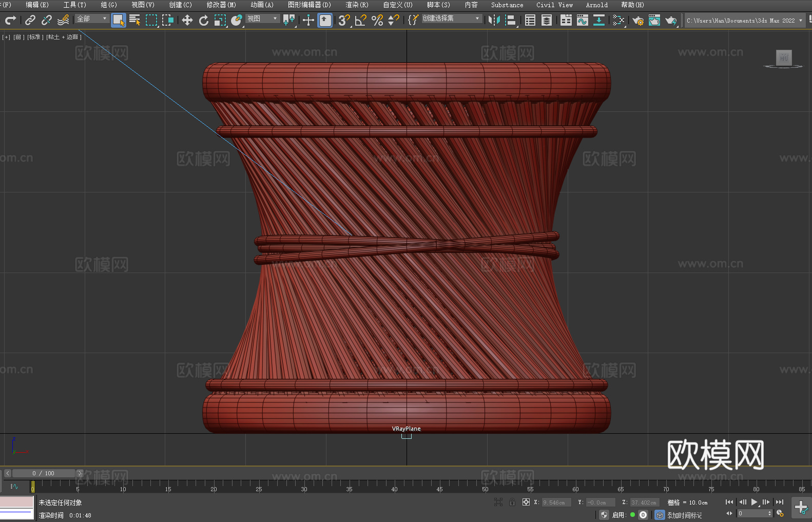Screen dimensions: 812x522
Task: Open the 渲染(R) menu
Action: [x=357, y=5]
